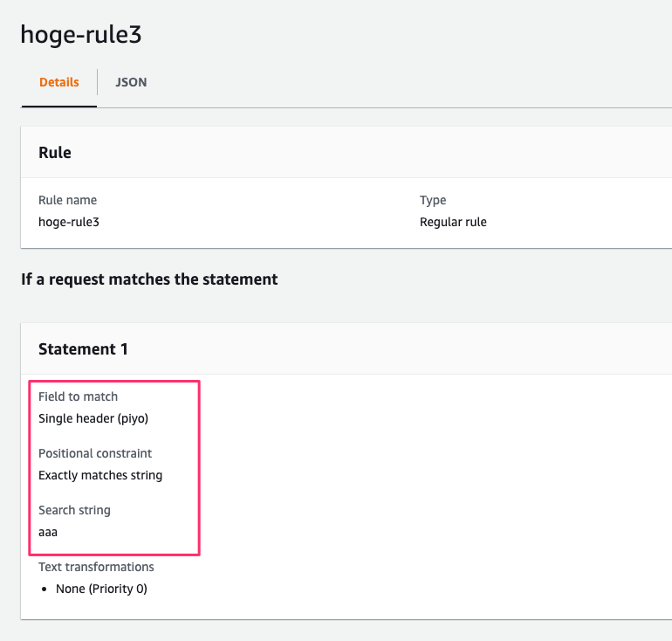Click the bullet before None (Priority 0)

[45, 589]
